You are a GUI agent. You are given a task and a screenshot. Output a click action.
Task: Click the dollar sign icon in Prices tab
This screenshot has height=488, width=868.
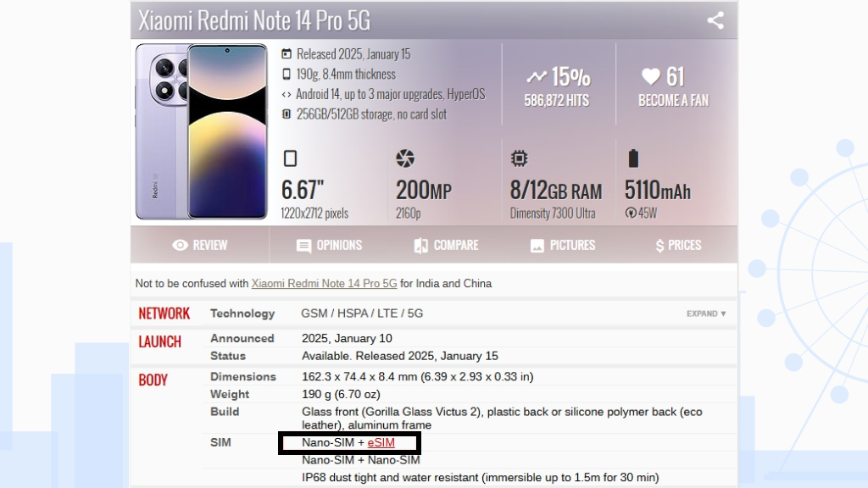coord(659,246)
